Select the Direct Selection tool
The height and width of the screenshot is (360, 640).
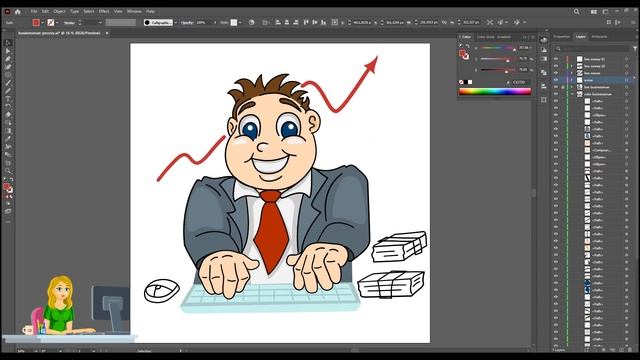(8, 51)
